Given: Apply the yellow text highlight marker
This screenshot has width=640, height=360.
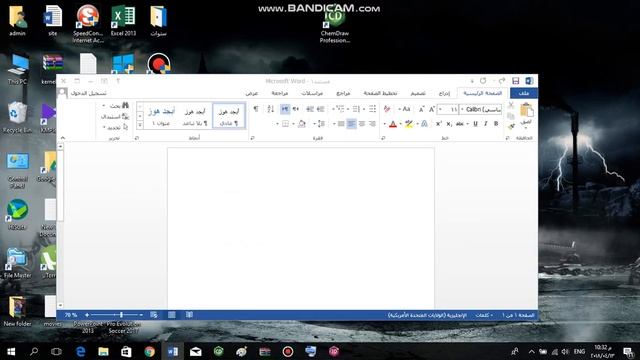Looking at the screenshot, I should coord(408,124).
